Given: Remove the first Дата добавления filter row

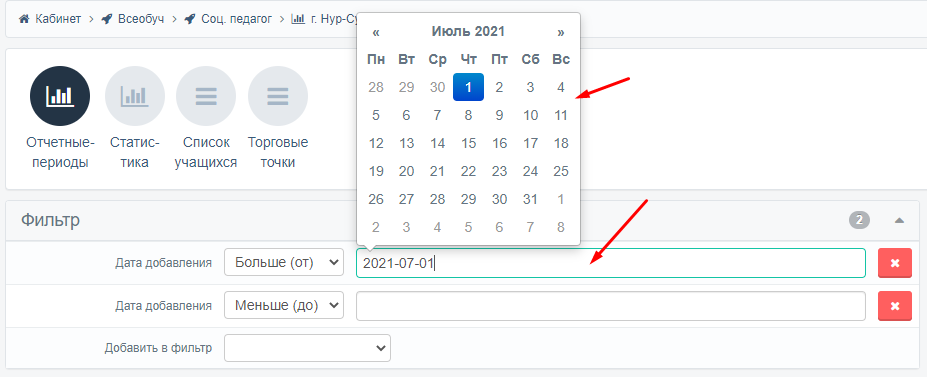Looking at the screenshot, I should point(895,263).
